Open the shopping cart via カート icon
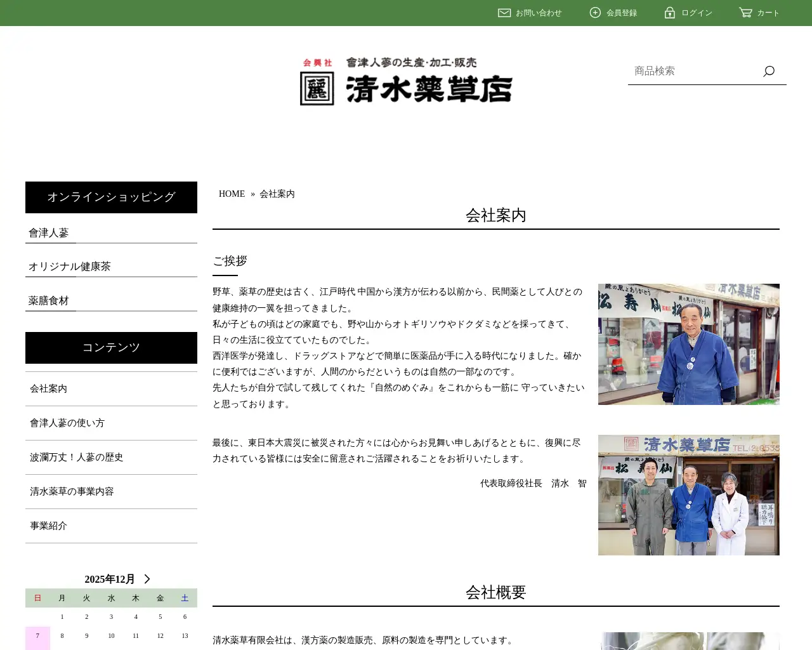This screenshot has height=650, width=812. [745, 13]
